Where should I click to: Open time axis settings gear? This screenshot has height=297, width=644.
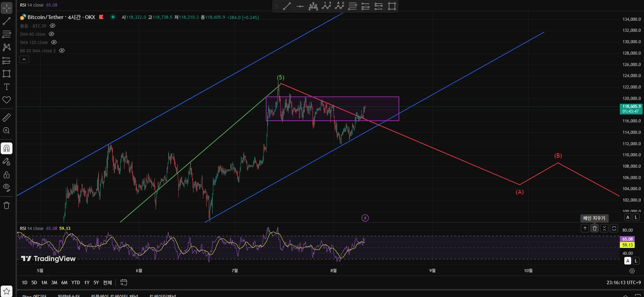point(632,271)
